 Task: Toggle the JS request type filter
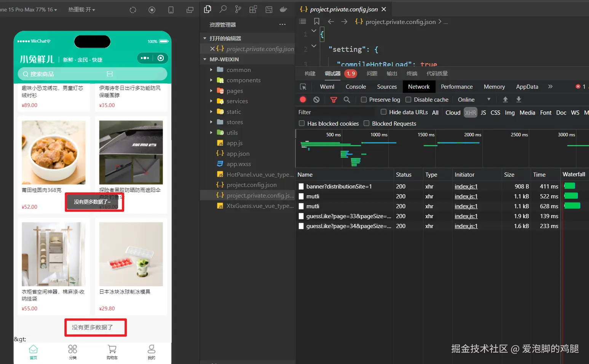coord(483,113)
